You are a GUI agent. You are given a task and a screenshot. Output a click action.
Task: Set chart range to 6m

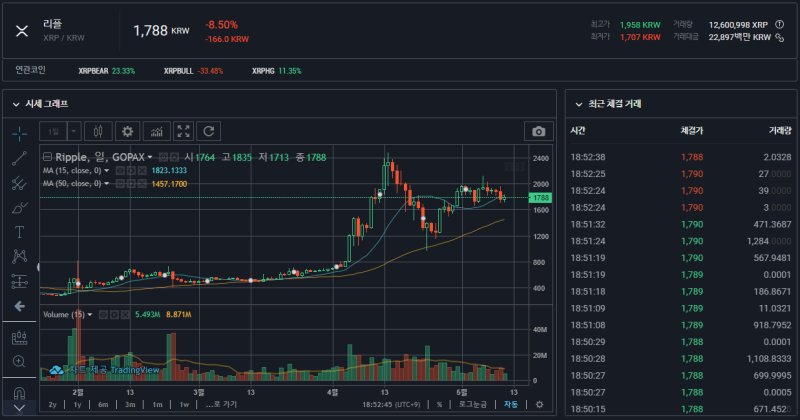tap(103, 404)
